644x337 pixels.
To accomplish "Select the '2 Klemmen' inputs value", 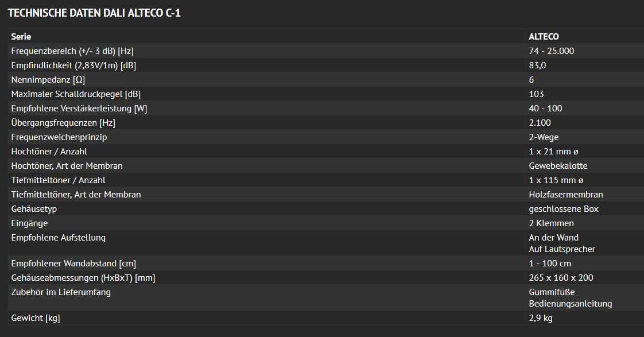I will [x=551, y=223].
